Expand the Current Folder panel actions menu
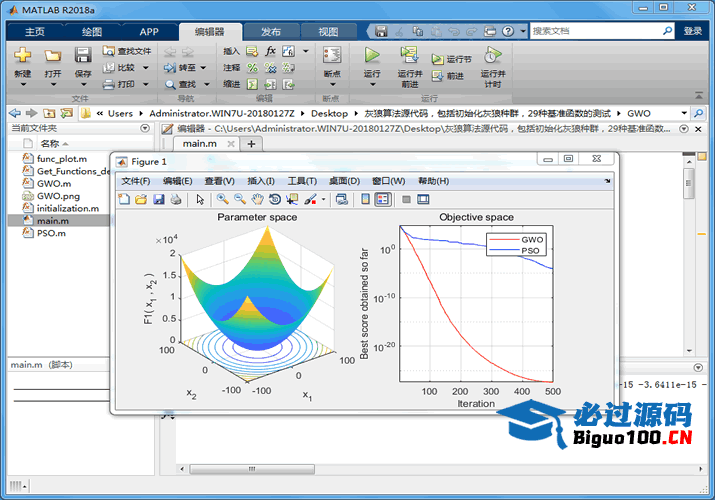This screenshot has height=500, width=715. click(145, 128)
